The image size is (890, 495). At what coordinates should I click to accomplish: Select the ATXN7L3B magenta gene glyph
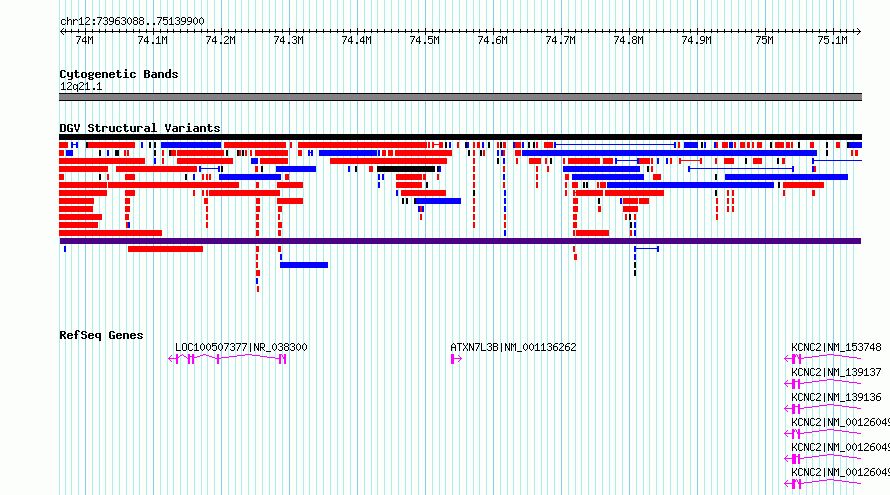pos(456,359)
